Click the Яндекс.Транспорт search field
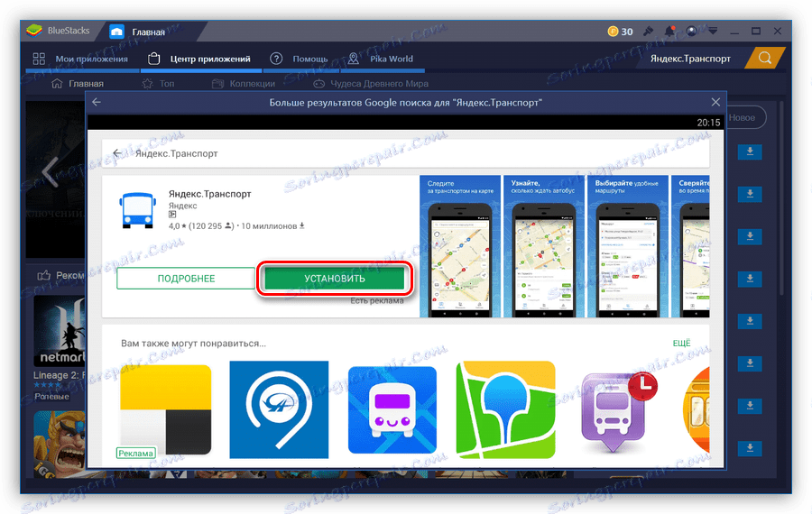This screenshot has width=812, height=514. click(x=690, y=59)
